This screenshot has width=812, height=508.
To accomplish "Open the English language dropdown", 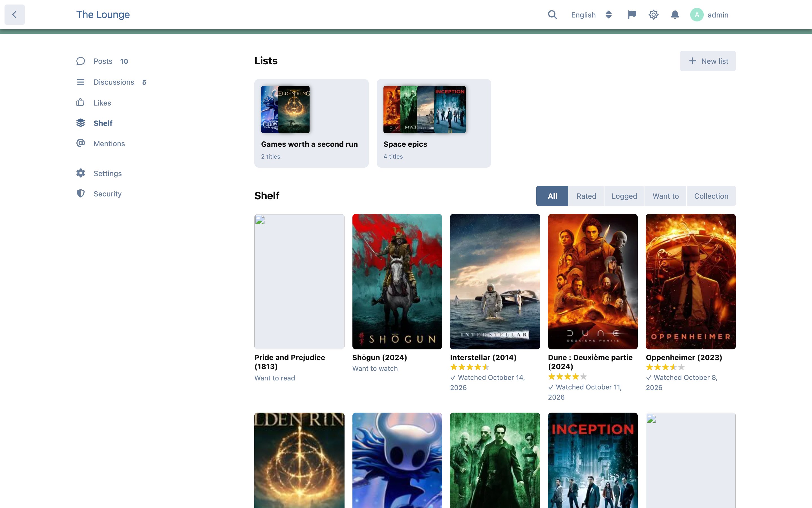I will [592, 15].
